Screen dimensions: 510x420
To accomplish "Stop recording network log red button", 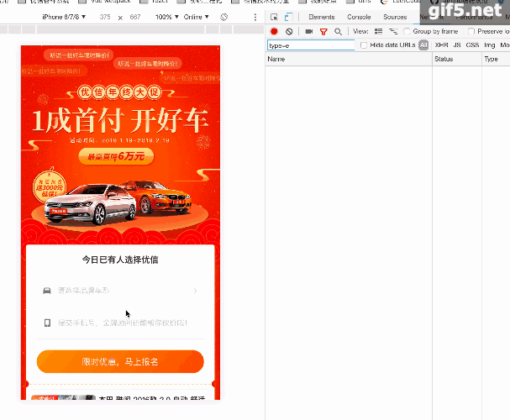I will (274, 31).
